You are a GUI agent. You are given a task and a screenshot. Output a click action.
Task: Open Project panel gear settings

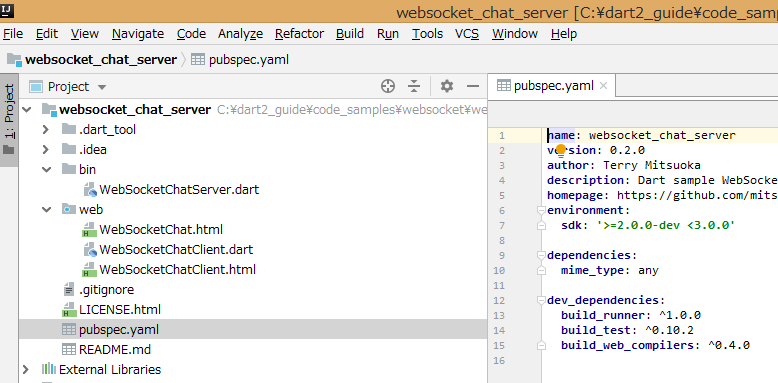[x=447, y=86]
